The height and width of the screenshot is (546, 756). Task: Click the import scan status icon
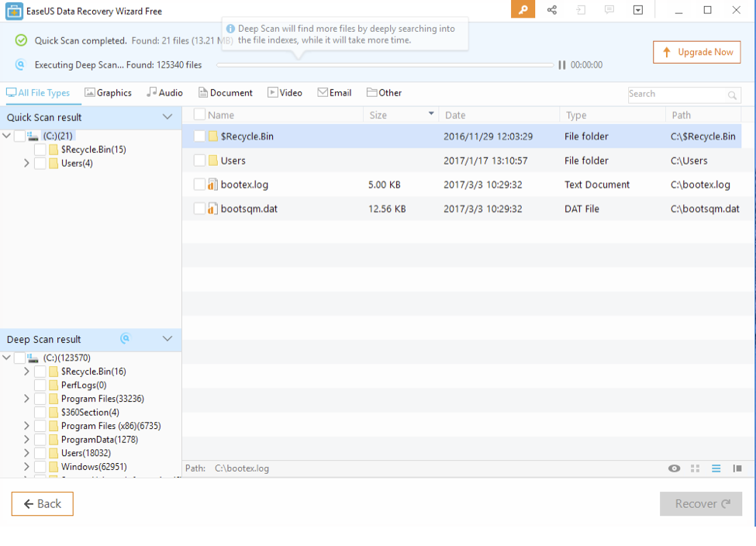click(581, 9)
